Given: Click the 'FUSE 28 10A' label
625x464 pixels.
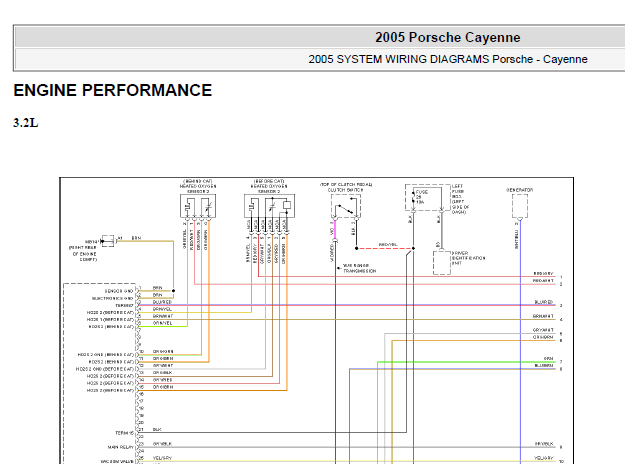Looking at the screenshot, I should pyautogui.click(x=421, y=197).
